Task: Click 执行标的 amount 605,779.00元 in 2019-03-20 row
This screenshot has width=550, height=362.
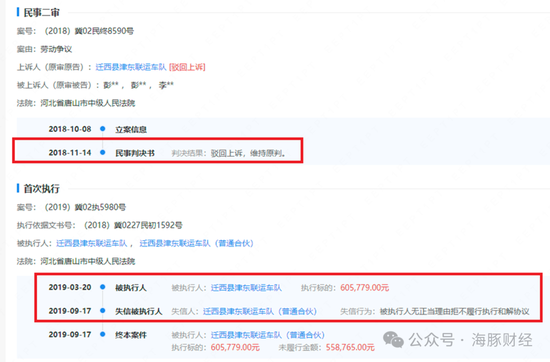Action: coord(364,288)
